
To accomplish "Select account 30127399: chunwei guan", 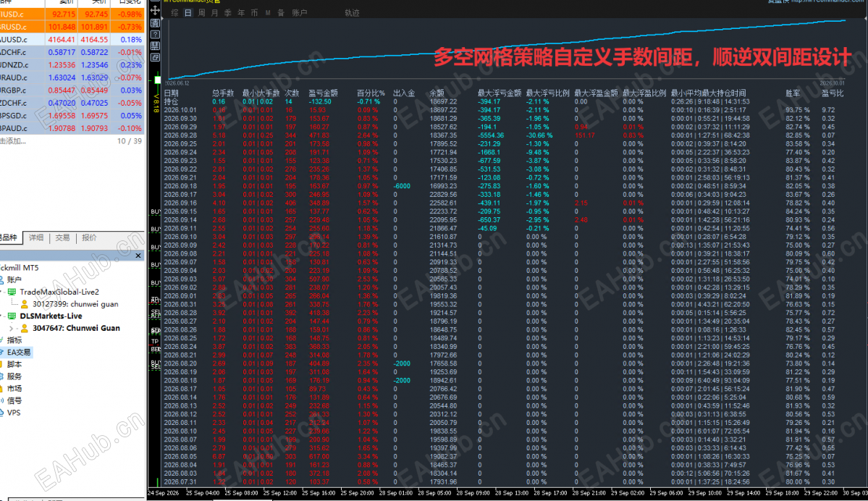I will click(x=75, y=304).
